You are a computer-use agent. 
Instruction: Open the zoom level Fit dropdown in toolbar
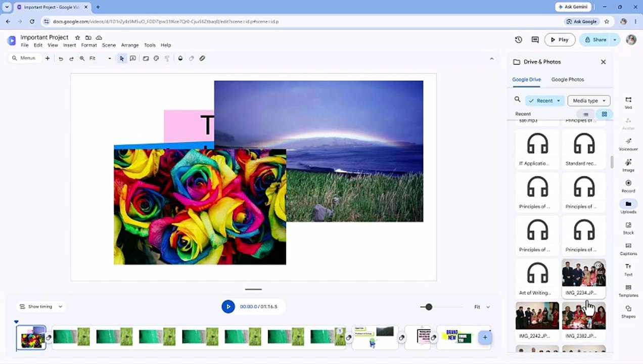point(100,59)
